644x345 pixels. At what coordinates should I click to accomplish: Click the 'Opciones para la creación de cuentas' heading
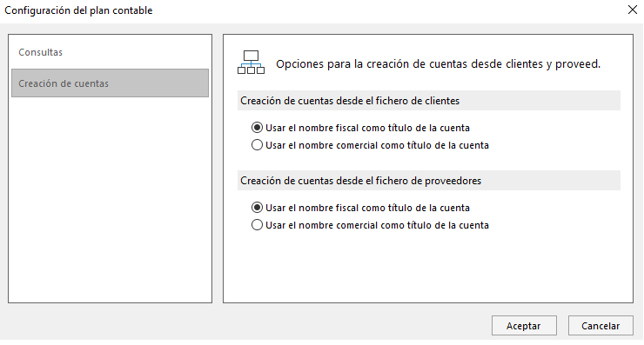pyautogui.click(x=439, y=64)
